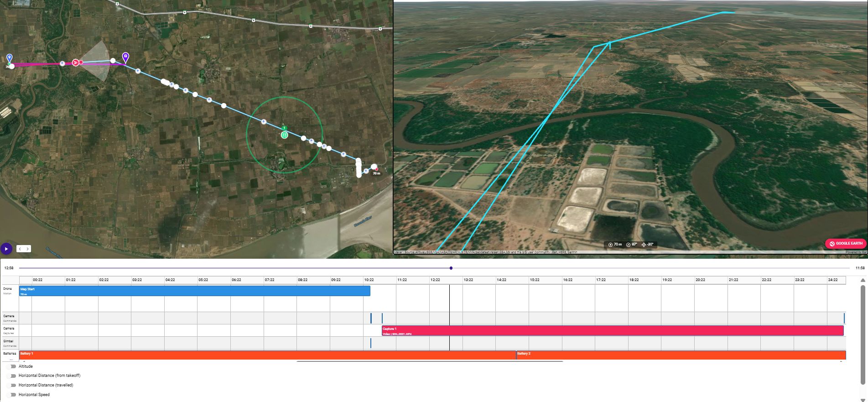Click the 00:22 timeline tick label
The width and height of the screenshot is (868, 402).
coord(37,280)
